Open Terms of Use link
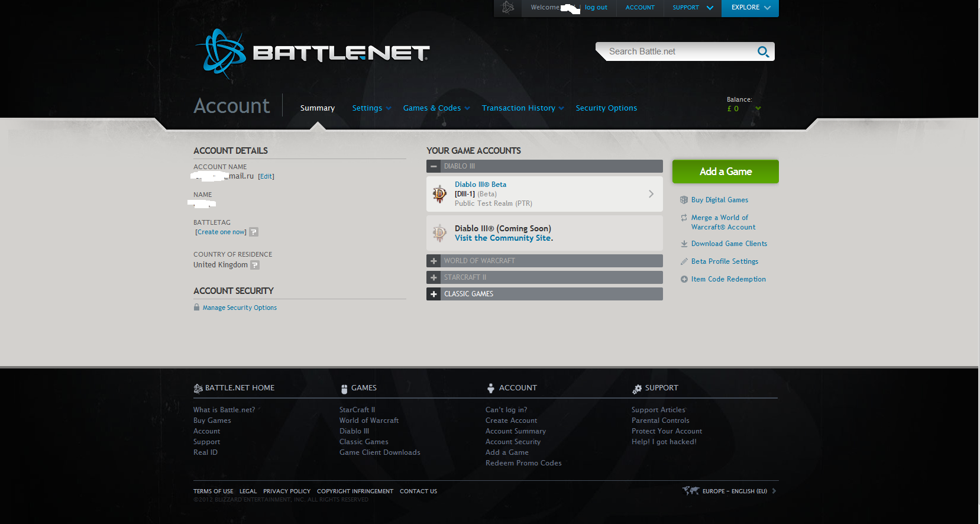 click(x=214, y=491)
